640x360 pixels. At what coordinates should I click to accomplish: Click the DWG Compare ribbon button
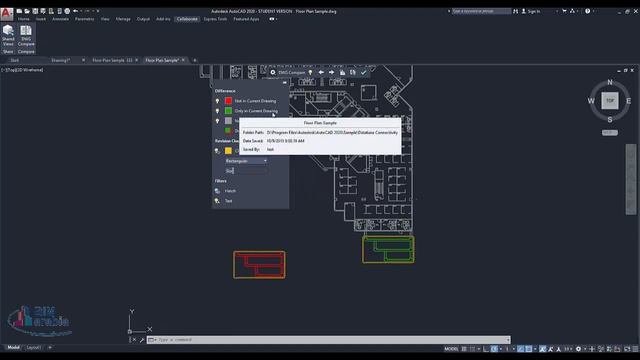tap(26, 36)
